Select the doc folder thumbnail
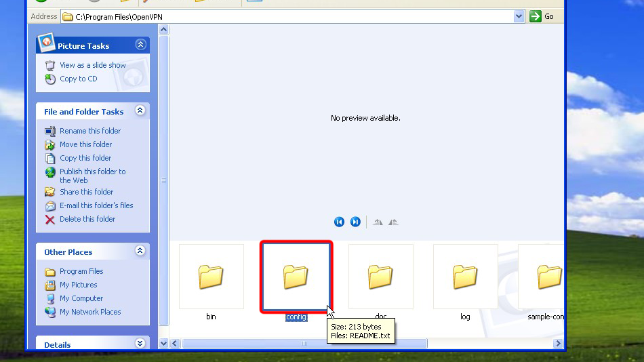The image size is (644, 362). pyautogui.click(x=380, y=277)
